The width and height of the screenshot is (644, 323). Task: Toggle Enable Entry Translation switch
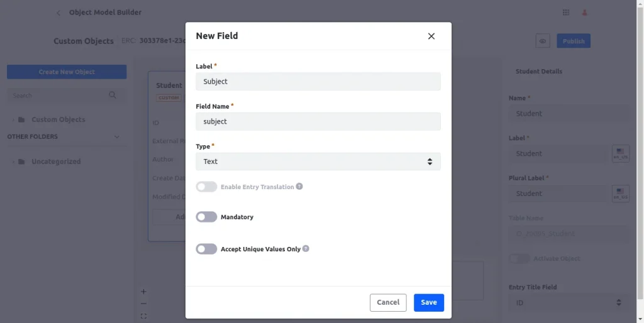(x=206, y=187)
